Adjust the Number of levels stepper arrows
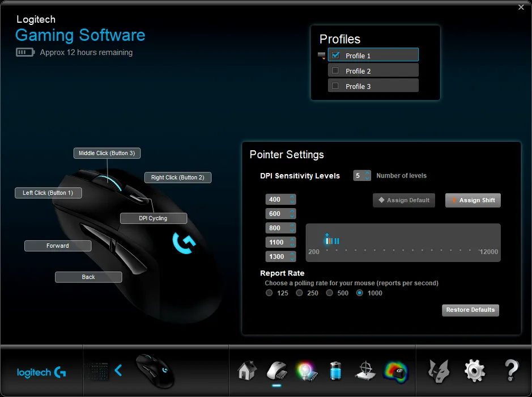Image resolution: width=532 pixels, height=397 pixels. pyautogui.click(x=367, y=176)
